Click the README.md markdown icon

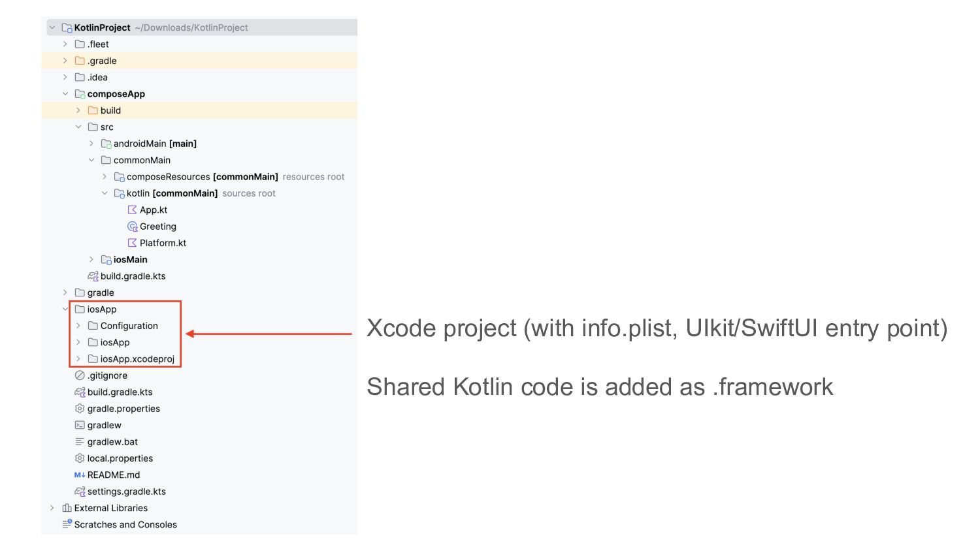pyautogui.click(x=80, y=475)
